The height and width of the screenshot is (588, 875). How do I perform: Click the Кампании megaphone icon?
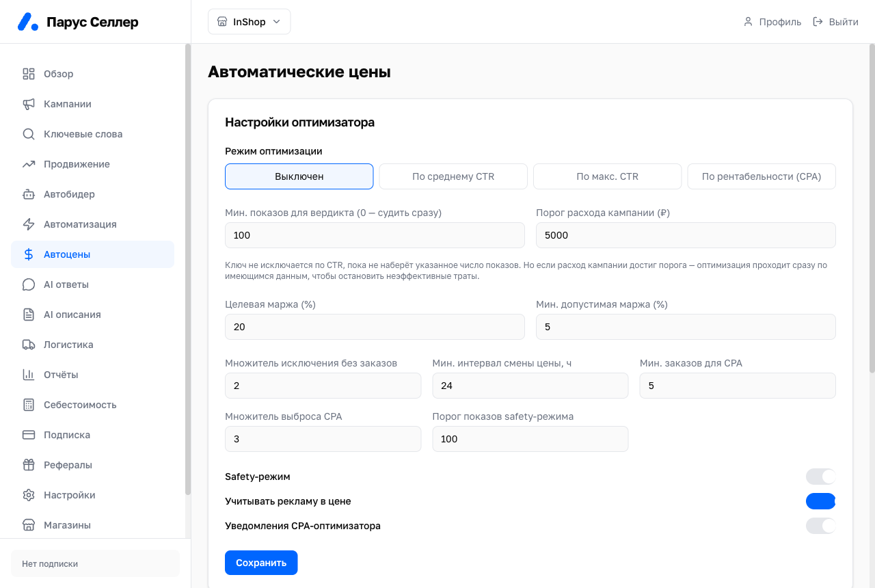[29, 104]
